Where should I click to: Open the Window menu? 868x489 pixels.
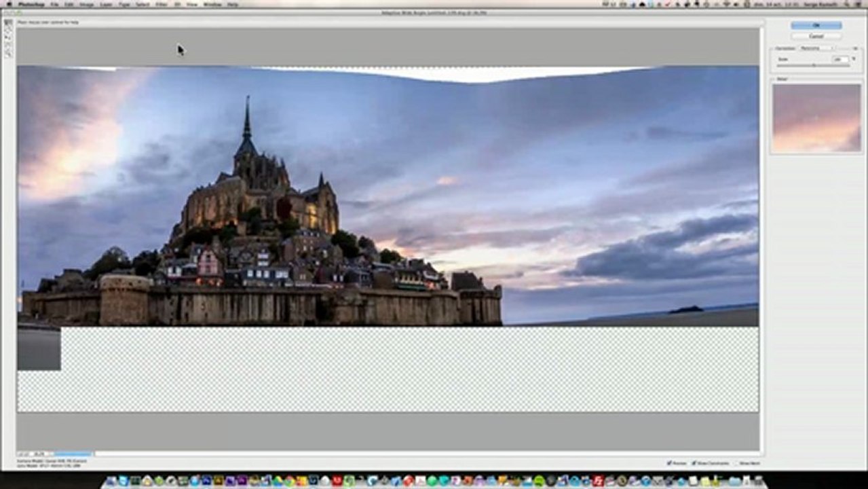[212, 4]
